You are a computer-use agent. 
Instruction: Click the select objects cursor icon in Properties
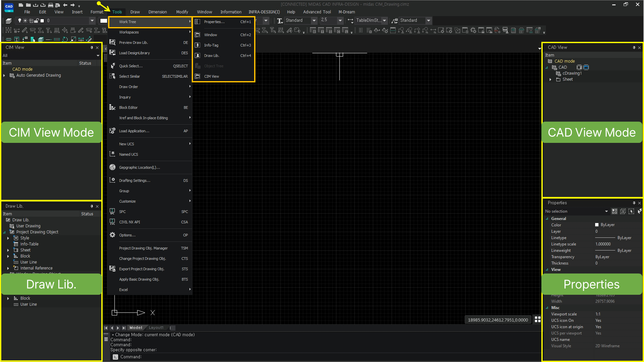coord(631,211)
